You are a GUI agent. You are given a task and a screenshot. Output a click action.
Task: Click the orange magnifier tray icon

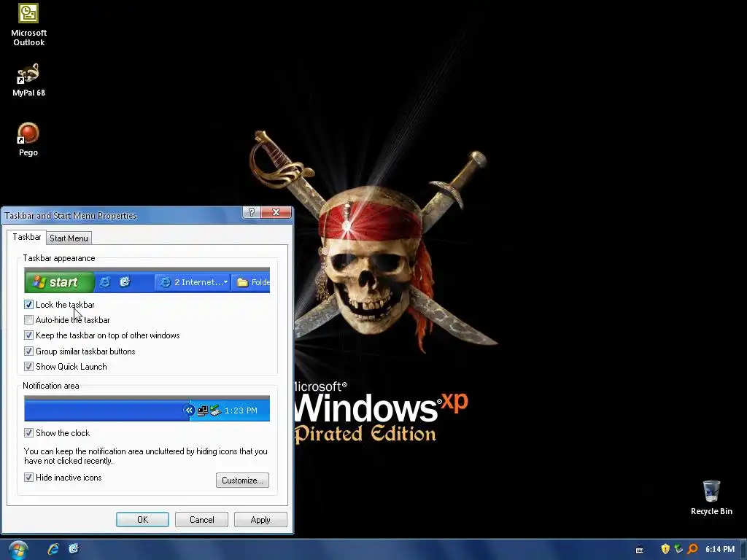click(x=692, y=549)
